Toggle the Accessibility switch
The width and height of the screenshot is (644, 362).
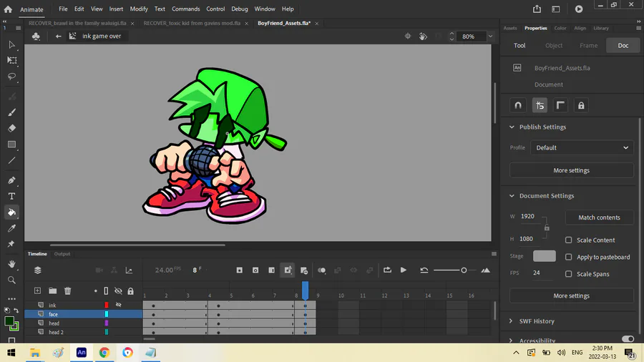(628, 339)
